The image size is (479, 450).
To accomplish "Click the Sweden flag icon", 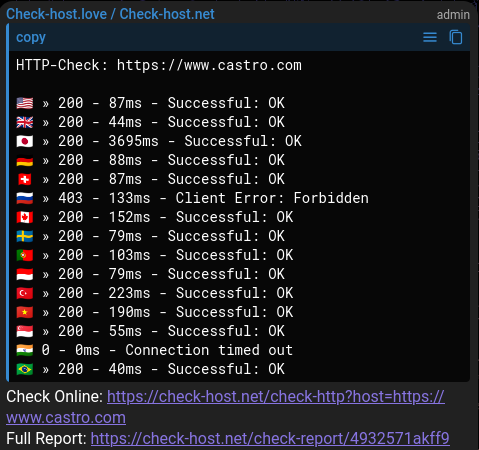I will (x=25, y=236).
